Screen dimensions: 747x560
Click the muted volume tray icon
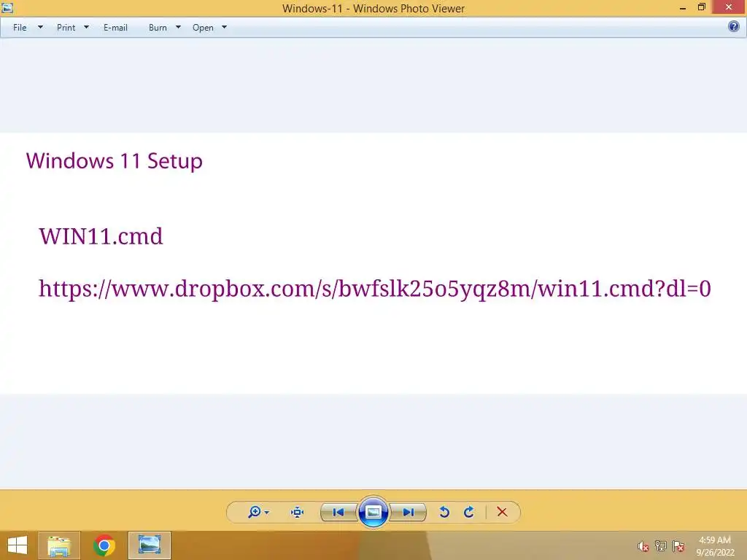643,546
